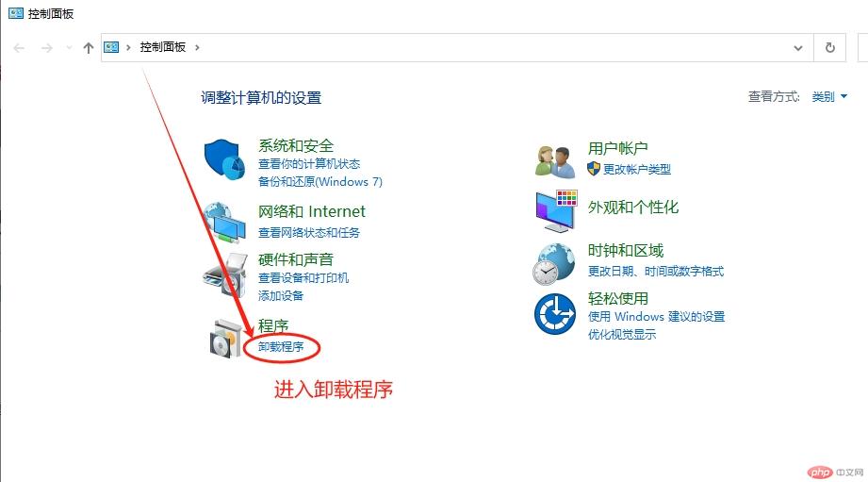The height and width of the screenshot is (482, 868).
Task: Open the recent locations dropdown arrow
Action: pyautogui.click(x=69, y=48)
